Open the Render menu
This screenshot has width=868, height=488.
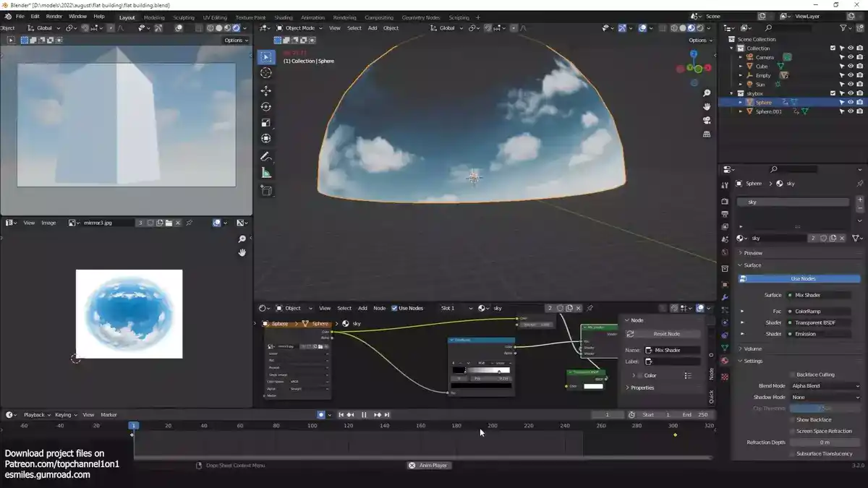tap(54, 16)
